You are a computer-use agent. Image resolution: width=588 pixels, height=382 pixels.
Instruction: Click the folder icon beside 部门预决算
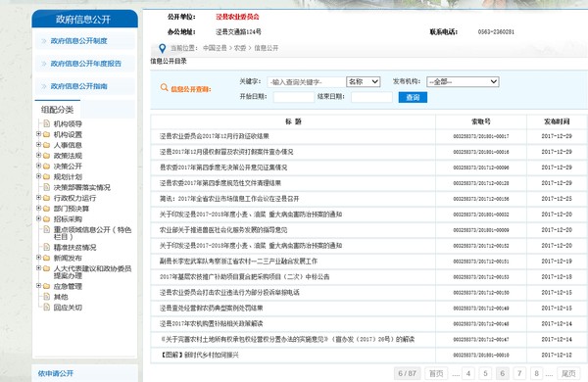(x=46, y=208)
